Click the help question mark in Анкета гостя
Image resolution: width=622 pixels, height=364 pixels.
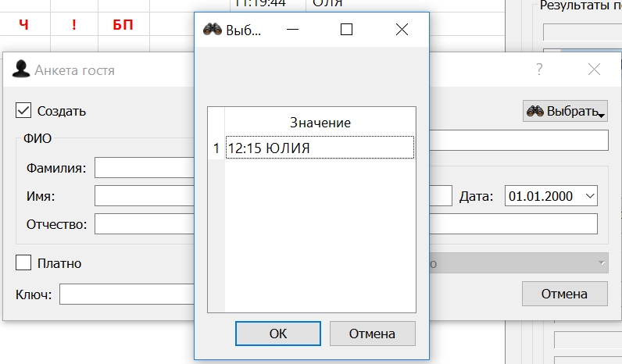pos(539,70)
